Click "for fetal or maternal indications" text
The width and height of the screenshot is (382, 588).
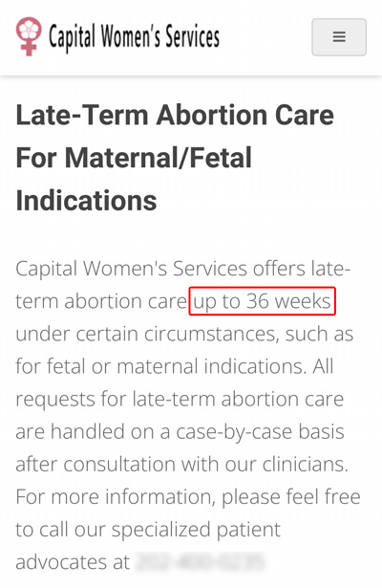tap(161, 366)
